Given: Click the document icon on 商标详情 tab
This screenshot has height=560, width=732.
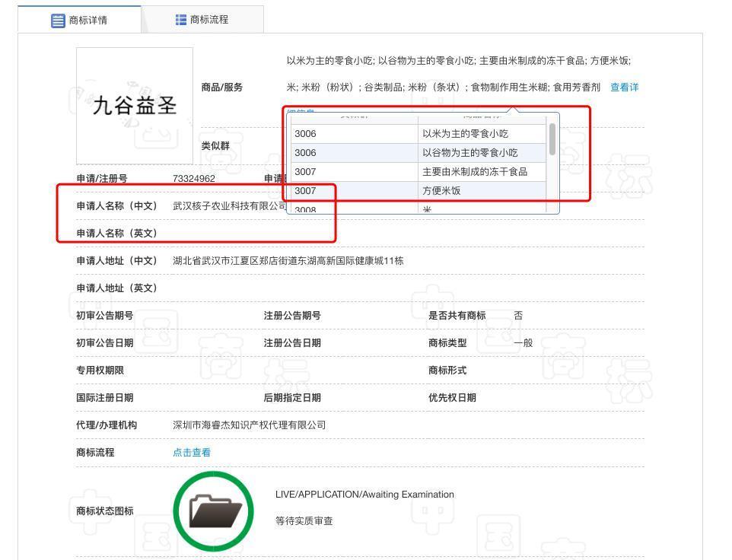Looking at the screenshot, I should pyautogui.click(x=59, y=21).
